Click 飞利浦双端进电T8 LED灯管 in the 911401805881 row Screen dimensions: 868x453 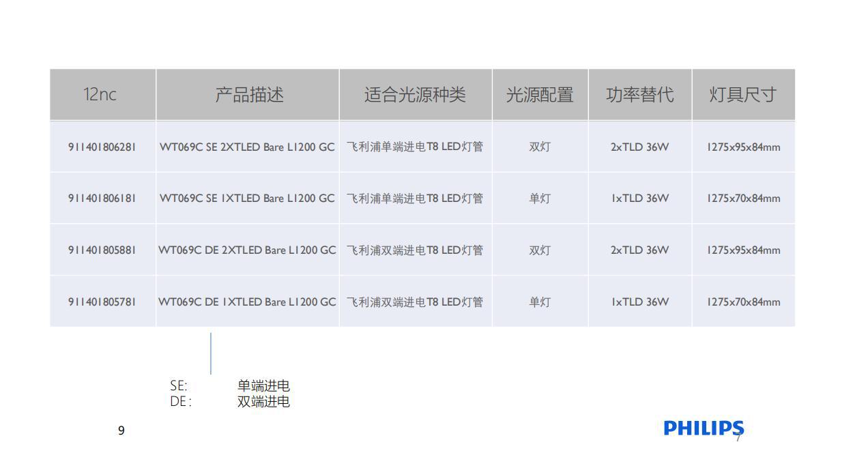415,250
